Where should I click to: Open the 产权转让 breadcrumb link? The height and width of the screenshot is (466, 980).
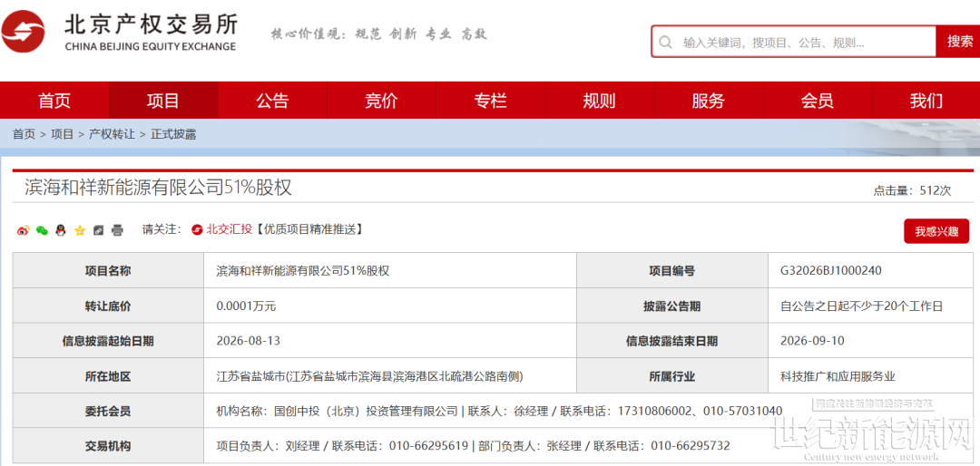pos(112,134)
